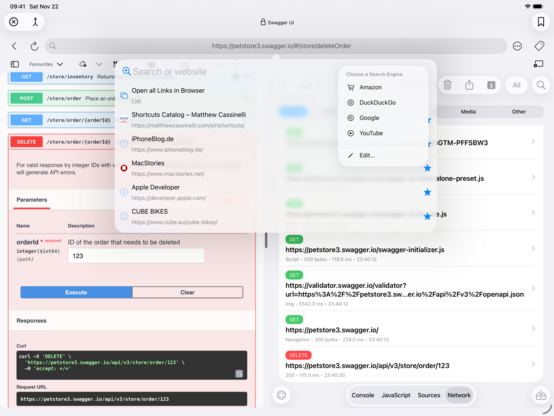This screenshot has height=416, width=554.
Task: Click the smiley icon at inspector bottom left
Action: (x=281, y=395)
